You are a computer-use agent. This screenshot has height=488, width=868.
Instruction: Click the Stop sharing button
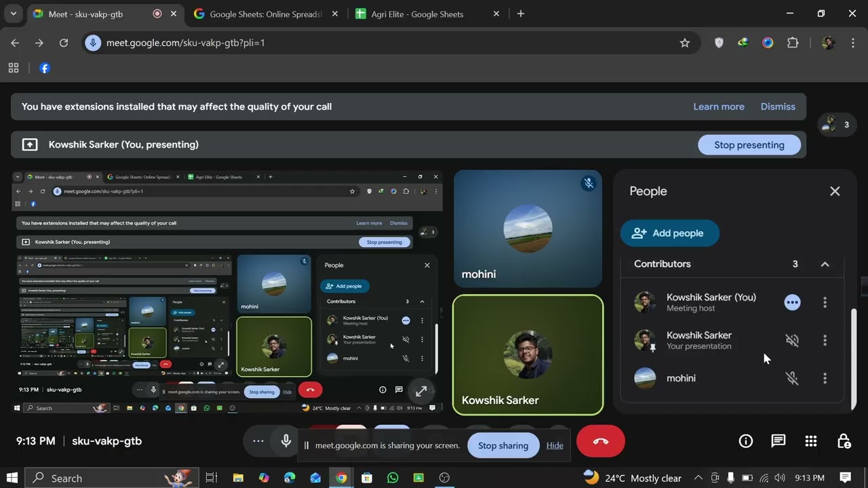click(x=503, y=445)
